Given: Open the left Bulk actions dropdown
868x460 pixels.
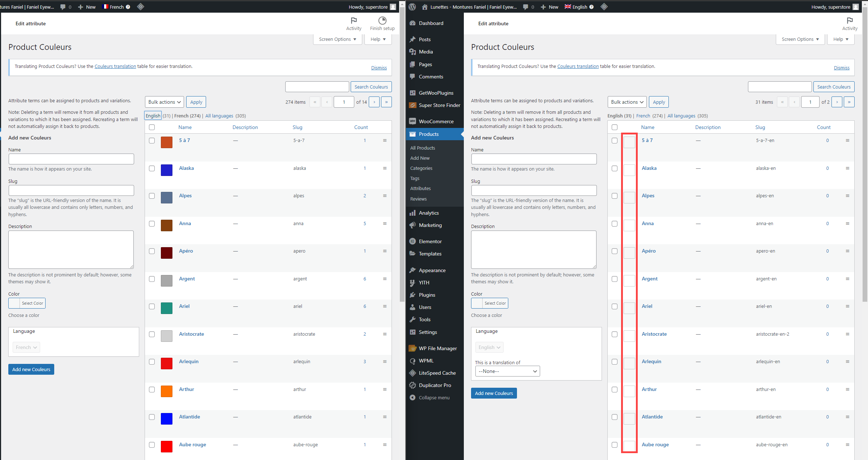Looking at the screenshot, I should coord(164,102).
